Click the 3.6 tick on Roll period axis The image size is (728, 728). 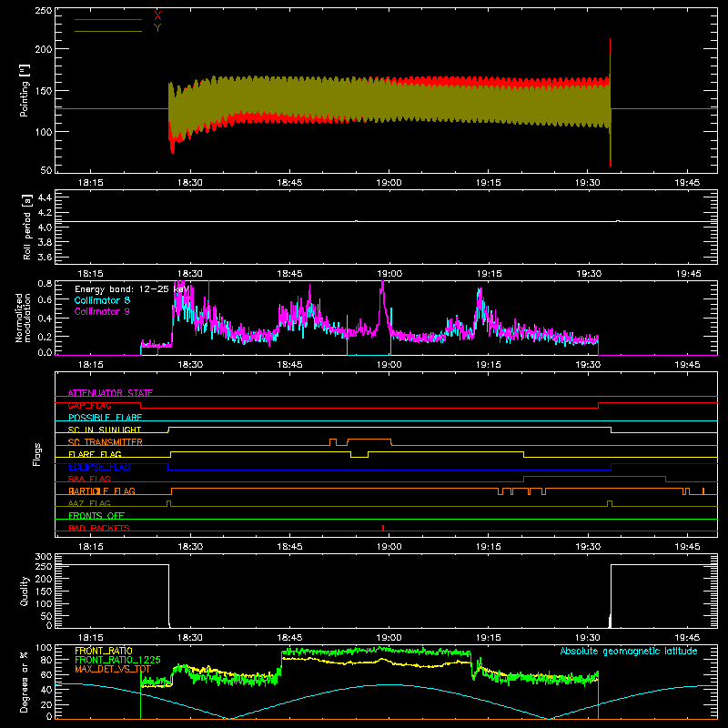point(44,257)
